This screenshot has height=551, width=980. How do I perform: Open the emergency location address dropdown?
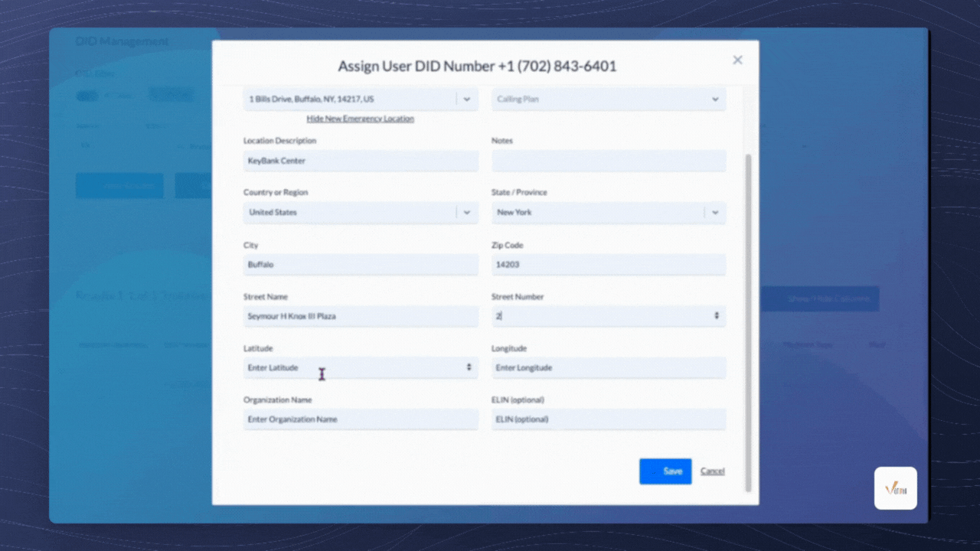(x=467, y=99)
